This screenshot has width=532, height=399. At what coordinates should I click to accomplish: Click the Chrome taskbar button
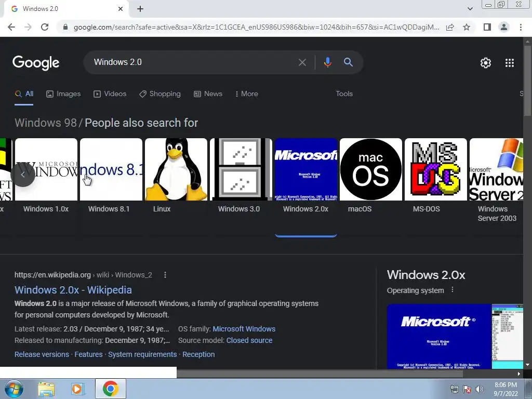tap(110, 389)
